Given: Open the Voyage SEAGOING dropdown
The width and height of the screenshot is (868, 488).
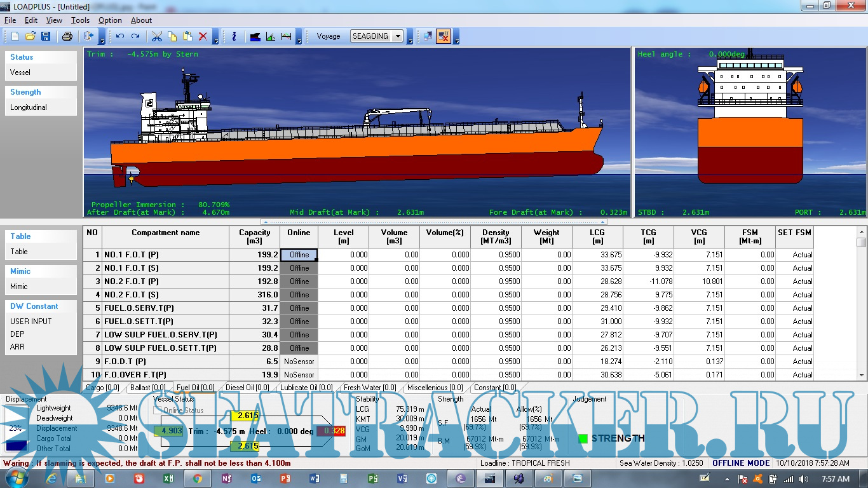Looking at the screenshot, I should tap(398, 36).
